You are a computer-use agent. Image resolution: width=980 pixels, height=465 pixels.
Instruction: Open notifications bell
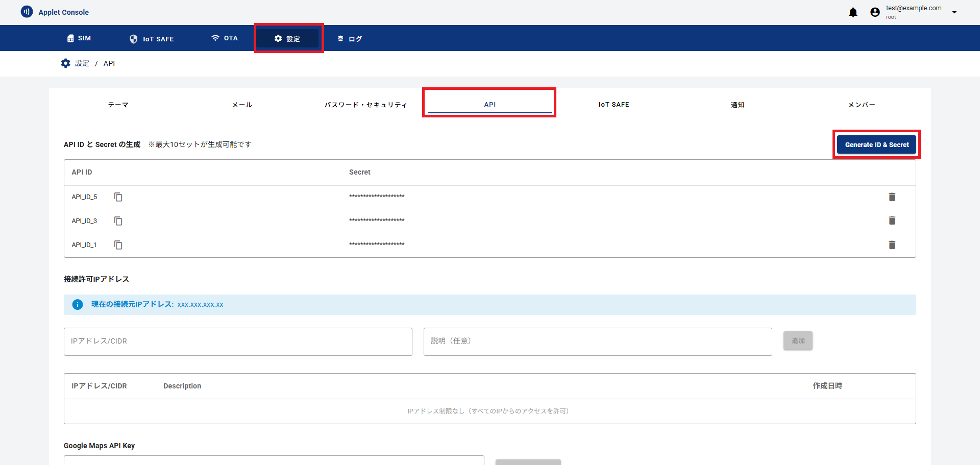(x=853, y=12)
